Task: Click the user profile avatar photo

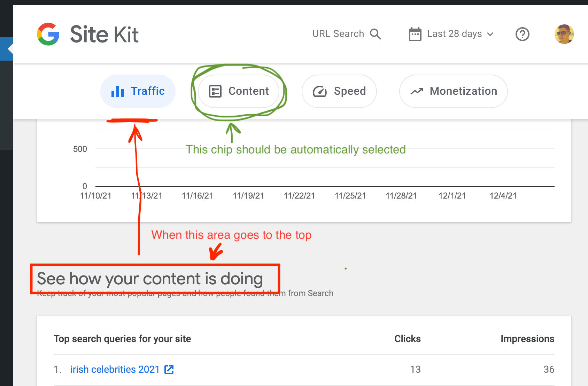Action: tap(564, 34)
